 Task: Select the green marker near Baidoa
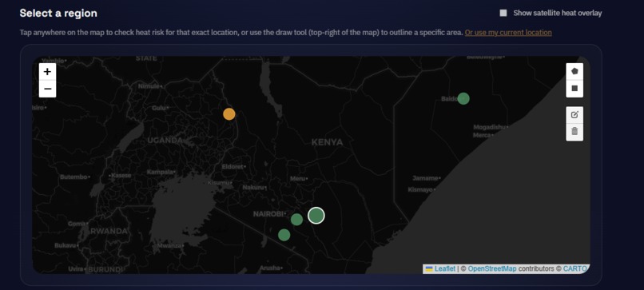pos(463,98)
